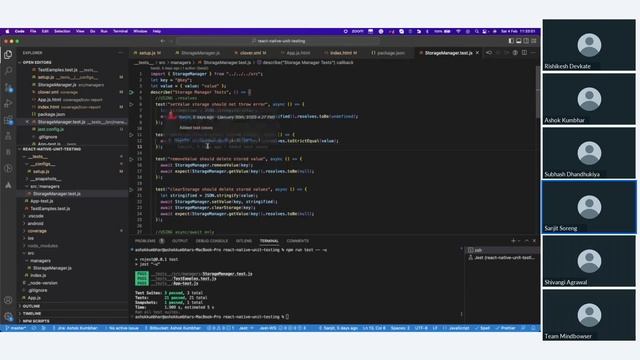This screenshot has width=640, height=360.
Task: Run the removeValue test from the gutter
Action: (131, 159)
